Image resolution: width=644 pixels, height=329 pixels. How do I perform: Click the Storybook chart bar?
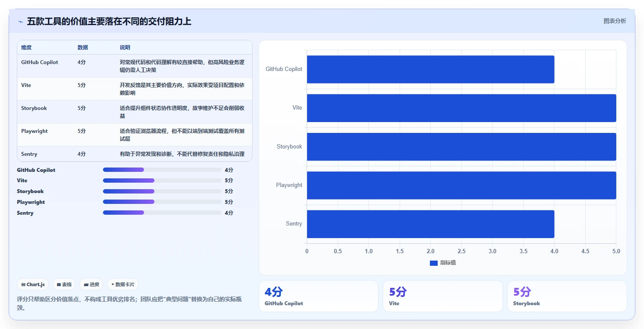[461, 147]
